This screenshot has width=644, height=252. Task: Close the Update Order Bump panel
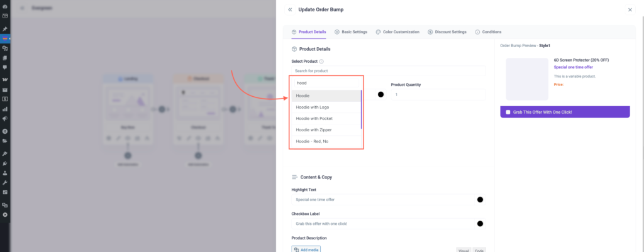tap(630, 9)
